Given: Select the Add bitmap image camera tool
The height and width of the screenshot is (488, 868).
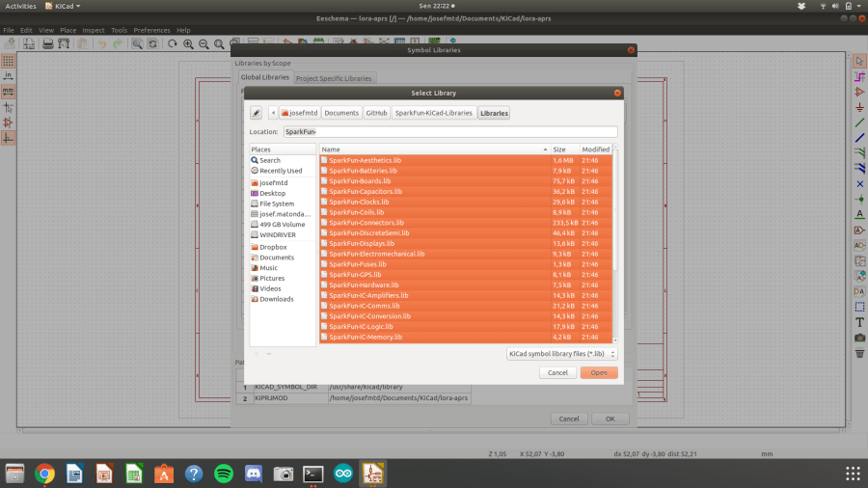Looking at the screenshot, I should pos(859,338).
